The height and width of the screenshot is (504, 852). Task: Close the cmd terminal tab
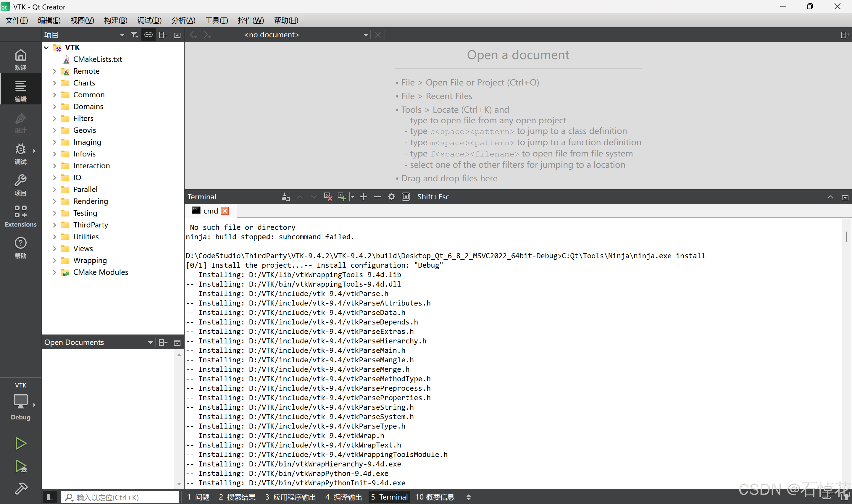225,211
